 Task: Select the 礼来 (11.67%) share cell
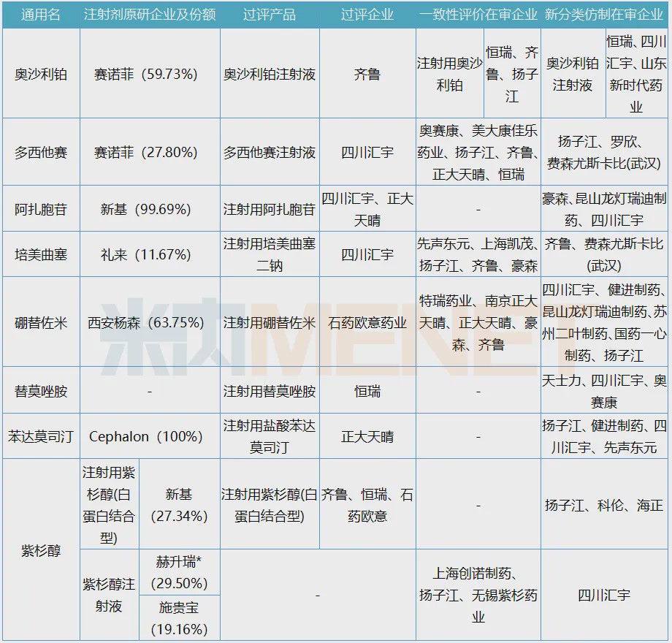(150, 254)
